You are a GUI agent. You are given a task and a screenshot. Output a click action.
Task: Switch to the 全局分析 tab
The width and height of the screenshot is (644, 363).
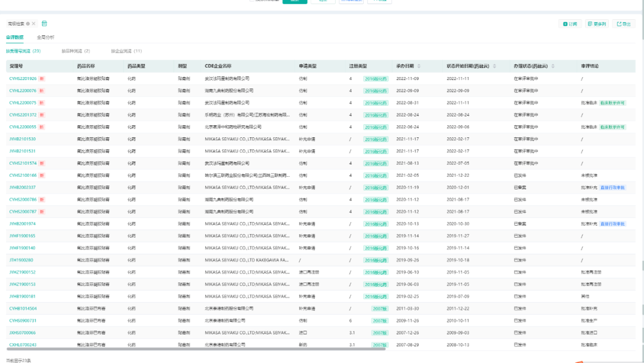[45, 37]
